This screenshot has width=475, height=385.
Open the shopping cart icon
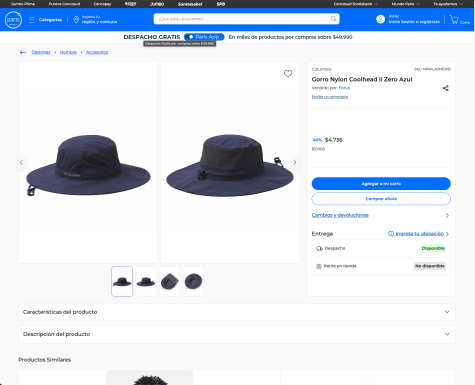[x=454, y=19]
